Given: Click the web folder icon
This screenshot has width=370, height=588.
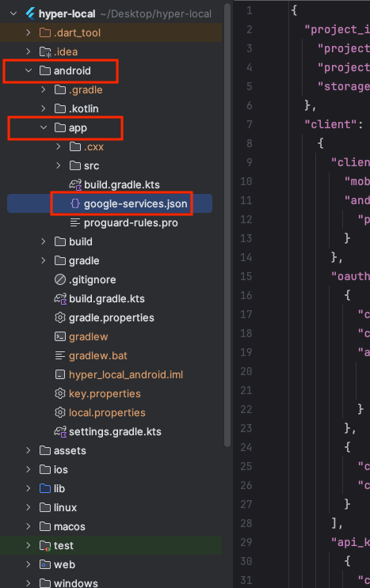Looking at the screenshot, I should point(45,564).
